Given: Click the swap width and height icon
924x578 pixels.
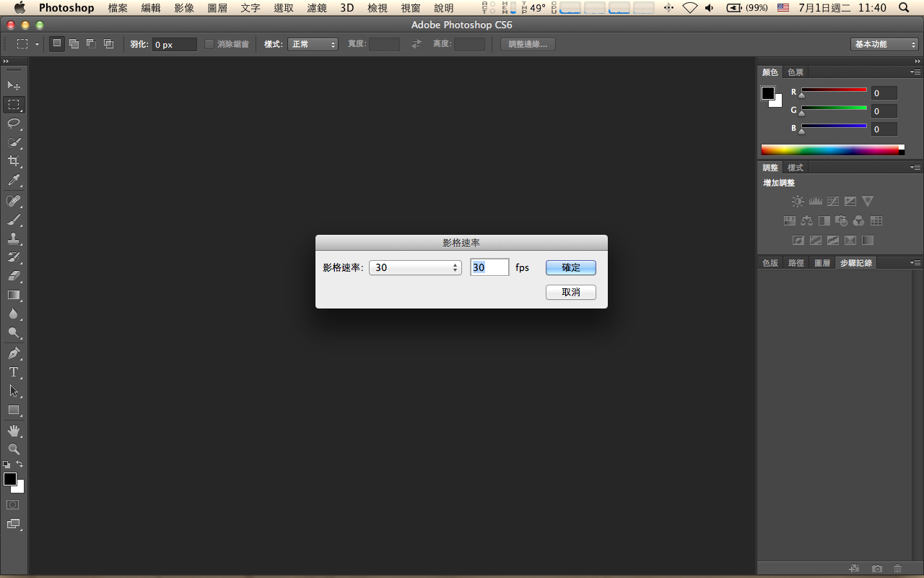Looking at the screenshot, I should pyautogui.click(x=416, y=44).
